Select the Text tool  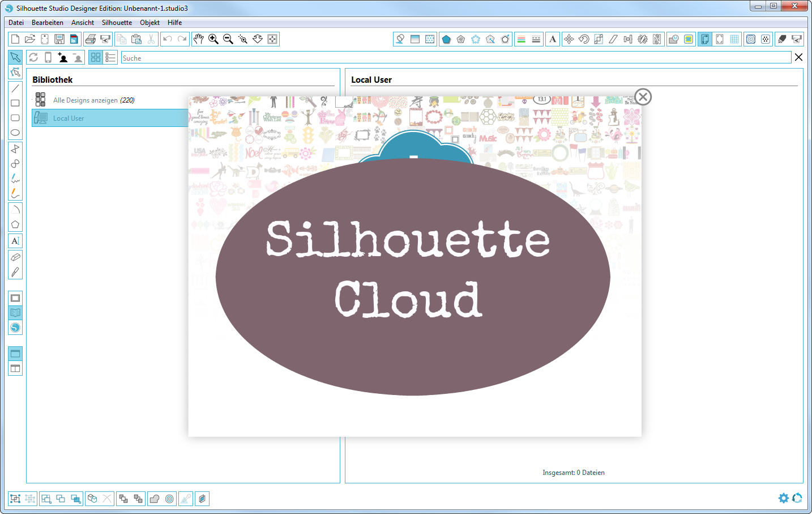(15, 240)
